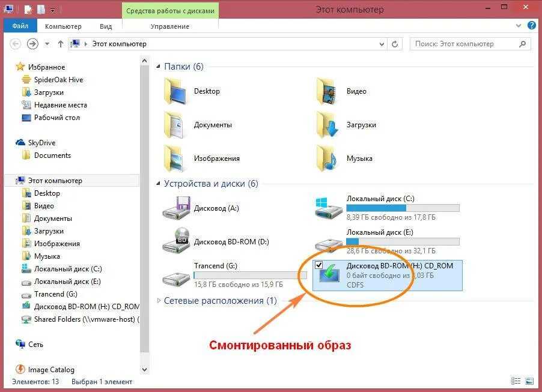Switch to large icons view in status bar
The image size is (542, 392).
click(529, 381)
